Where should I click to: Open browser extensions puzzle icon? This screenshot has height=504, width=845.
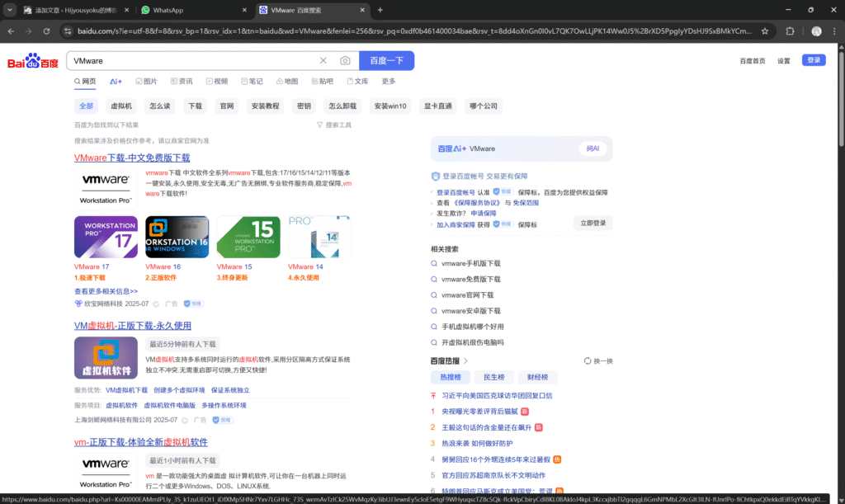[x=790, y=31]
